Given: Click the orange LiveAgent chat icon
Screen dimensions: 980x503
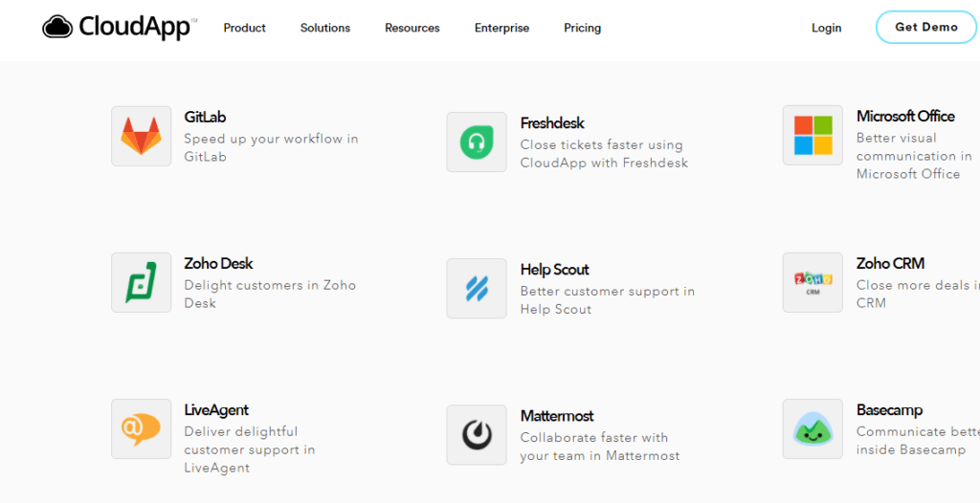Looking at the screenshot, I should [x=142, y=429].
